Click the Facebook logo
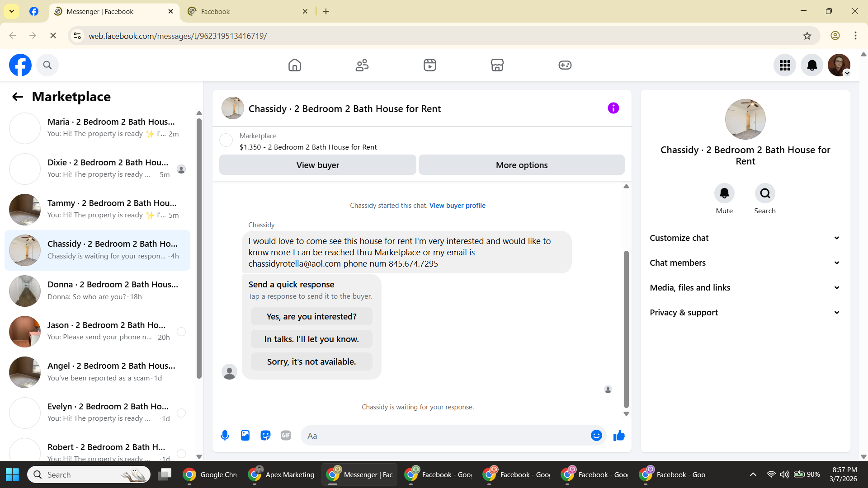 pos(20,65)
